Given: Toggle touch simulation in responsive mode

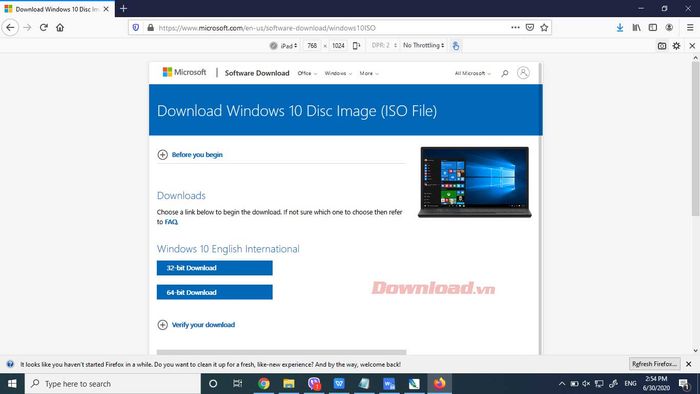Looking at the screenshot, I should (x=455, y=46).
